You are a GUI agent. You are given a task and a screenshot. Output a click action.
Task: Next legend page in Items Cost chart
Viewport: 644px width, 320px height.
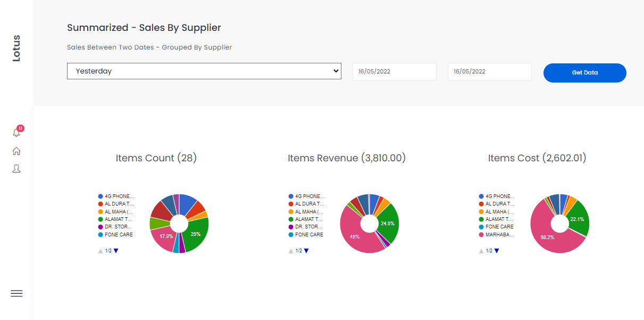[497, 251]
